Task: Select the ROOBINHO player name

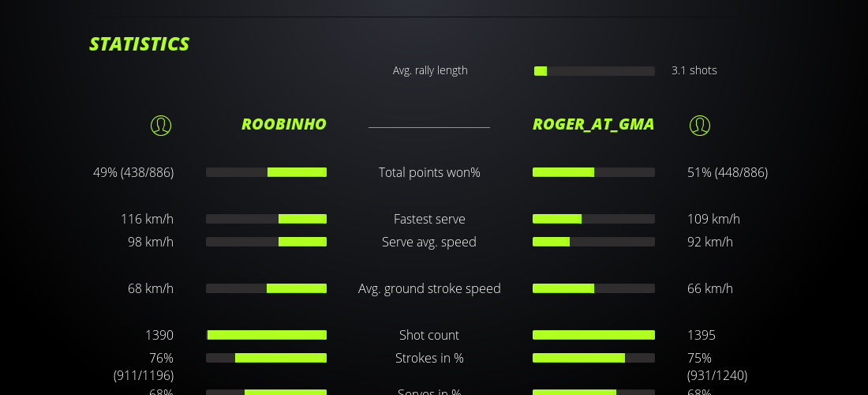Action: (x=283, y=124)
